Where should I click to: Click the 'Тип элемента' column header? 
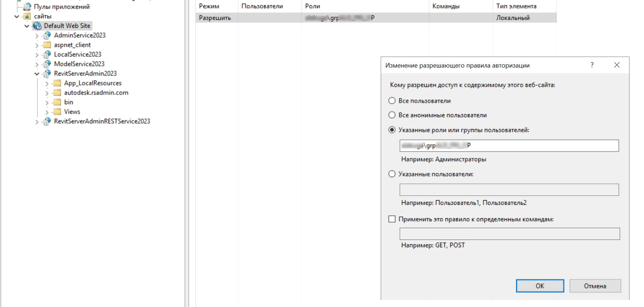[524, 6]
